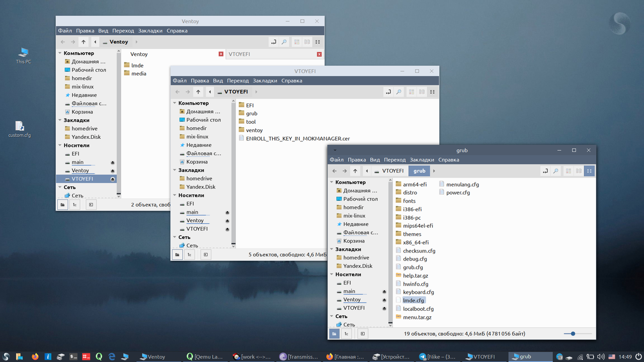Image resolution: width=644 pixels, height=362 pixels.
Task: Select compact view in VTOYEFI window
Action: 432,92
